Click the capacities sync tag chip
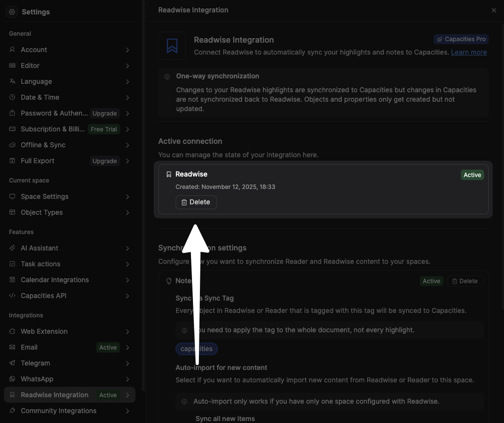The height and width of the screenshot is (423, 504). click(196, 349)
